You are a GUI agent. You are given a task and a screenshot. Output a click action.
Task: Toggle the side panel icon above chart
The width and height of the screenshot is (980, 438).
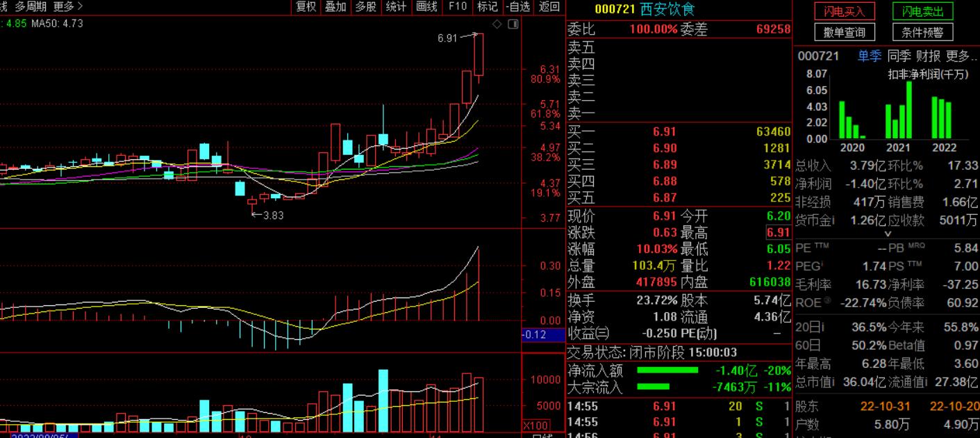click(x=513, y=24)
